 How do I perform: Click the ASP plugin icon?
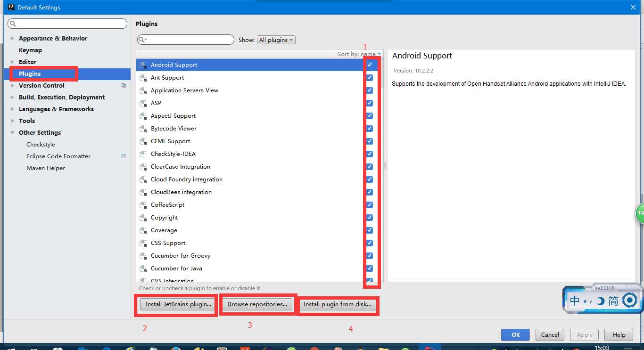point(143,103)
